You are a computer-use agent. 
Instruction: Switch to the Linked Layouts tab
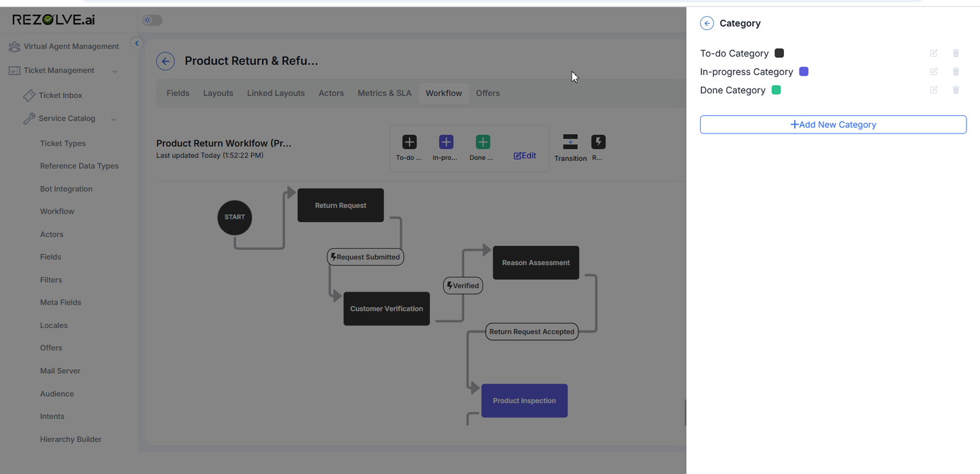[x=276, y=93]
